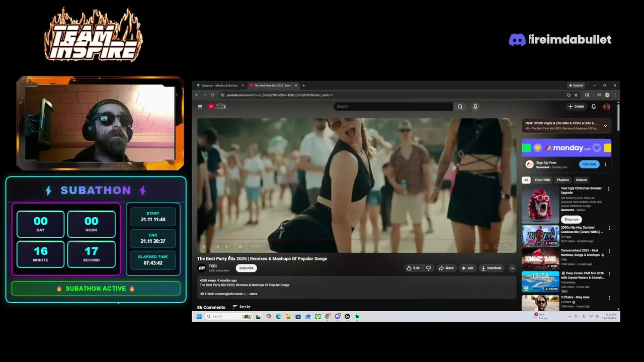The width and height of the screenshot is (644, 362).
Task: Subscribe to the TOBI channel
Action: point(246,268)
